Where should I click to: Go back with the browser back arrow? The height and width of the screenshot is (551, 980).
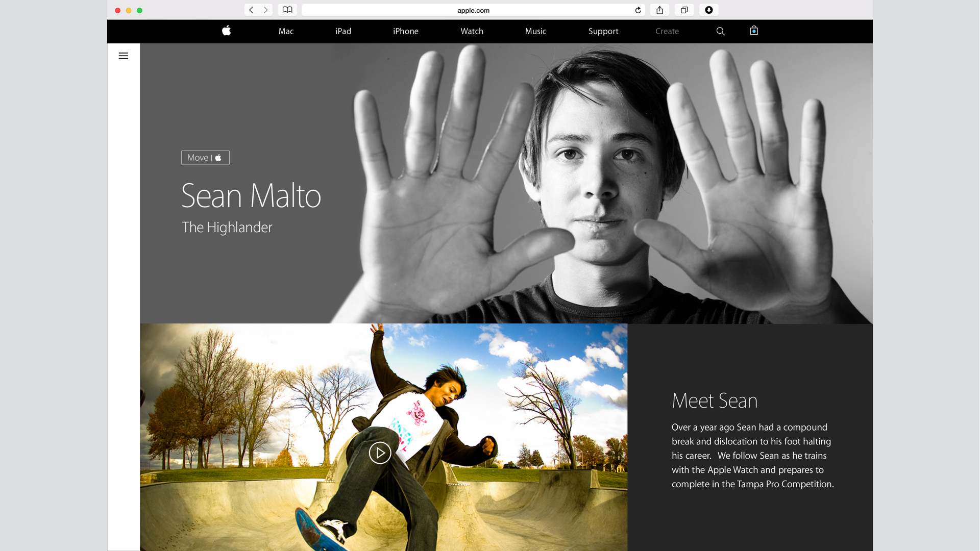pos(251,10)
